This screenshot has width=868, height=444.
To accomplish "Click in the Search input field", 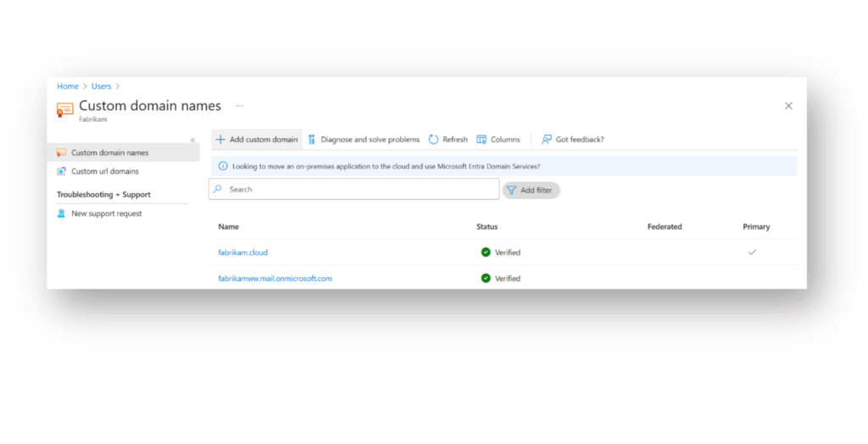I will (354, 189).
